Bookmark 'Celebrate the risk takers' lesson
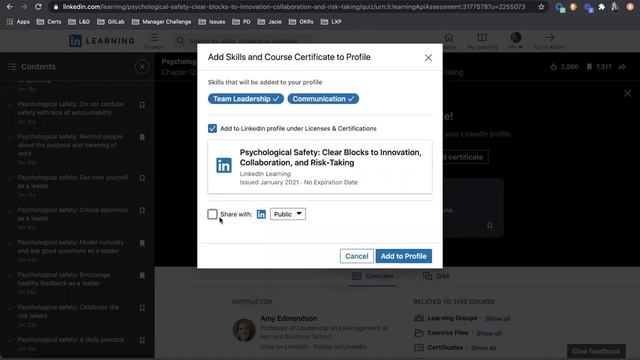The width and height of the screenshot is (640, 360). [x=142, y=308]
